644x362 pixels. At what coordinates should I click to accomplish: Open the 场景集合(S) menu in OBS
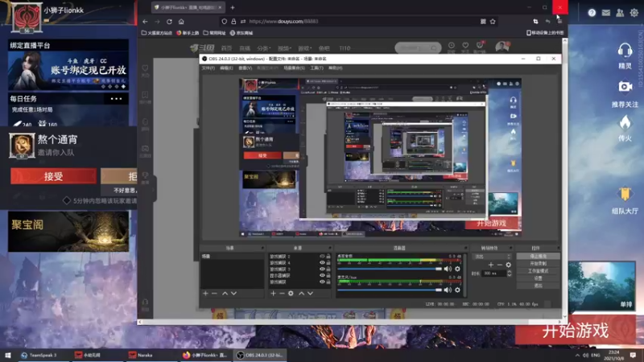tap(294, 68)
